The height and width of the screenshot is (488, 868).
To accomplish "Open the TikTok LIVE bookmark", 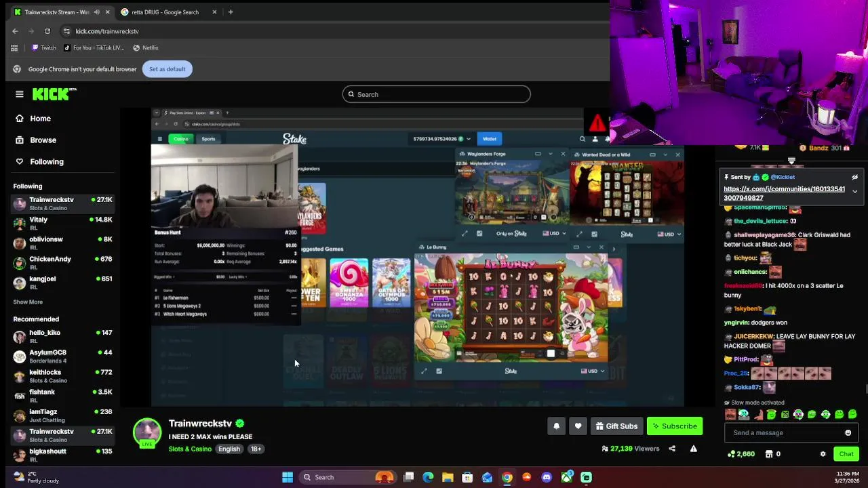I will pyautogui.click(x=94, y=48).
